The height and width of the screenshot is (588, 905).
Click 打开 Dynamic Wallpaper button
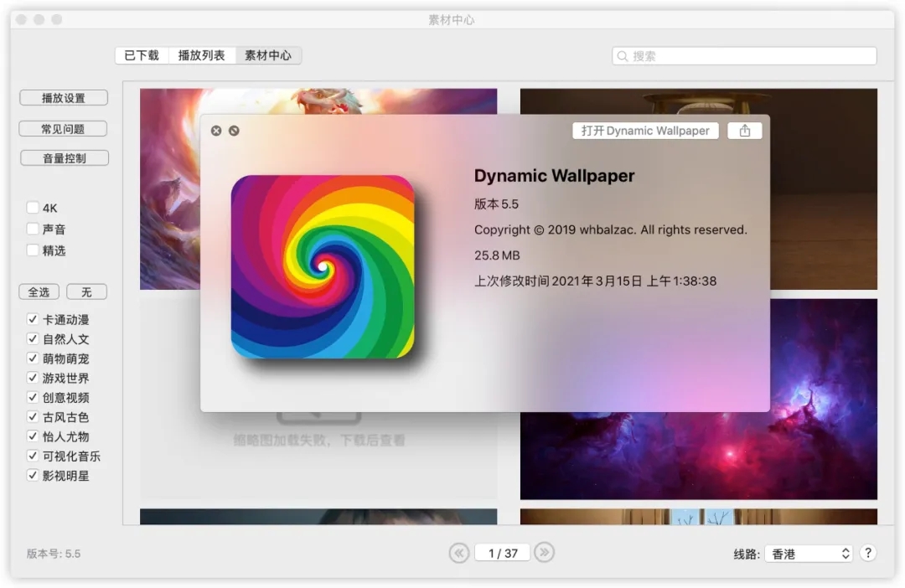point(645,131)
